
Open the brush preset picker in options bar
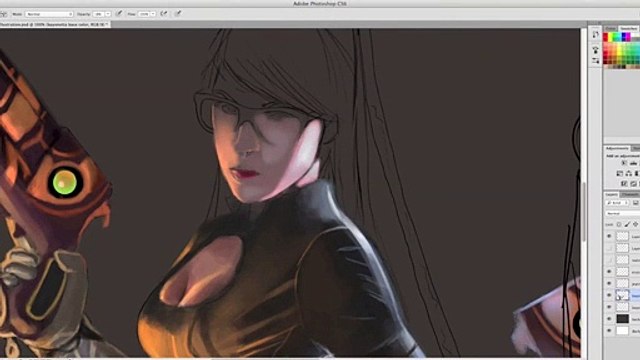click(4, 14)
